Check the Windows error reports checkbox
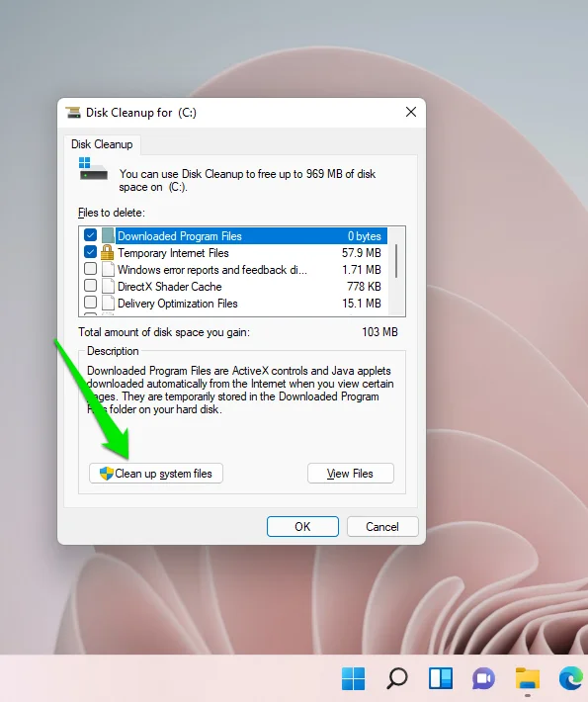588x702 pixels. pos(90,269)
